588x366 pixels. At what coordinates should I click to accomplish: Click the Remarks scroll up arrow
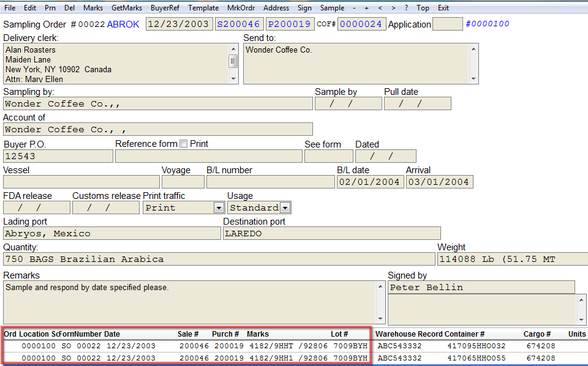380,287
